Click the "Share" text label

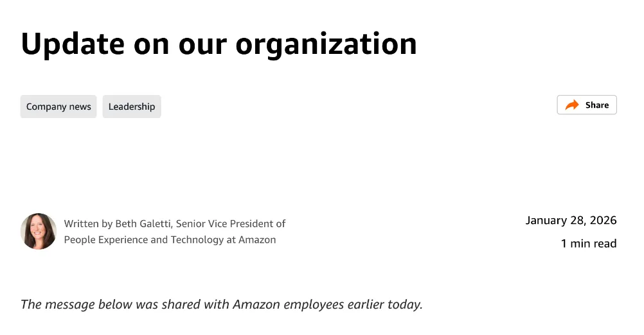coord(597,105)
